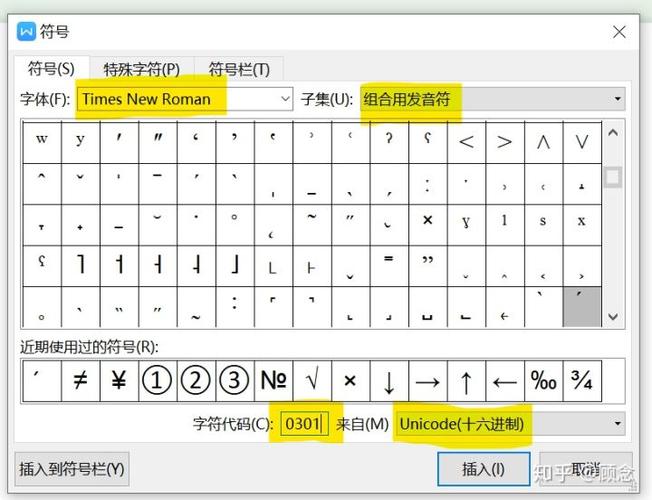The height and width of the screenshot is (500, 652).
Task: Pick the recently used ≠ symbol
Action: coord(80,381)
